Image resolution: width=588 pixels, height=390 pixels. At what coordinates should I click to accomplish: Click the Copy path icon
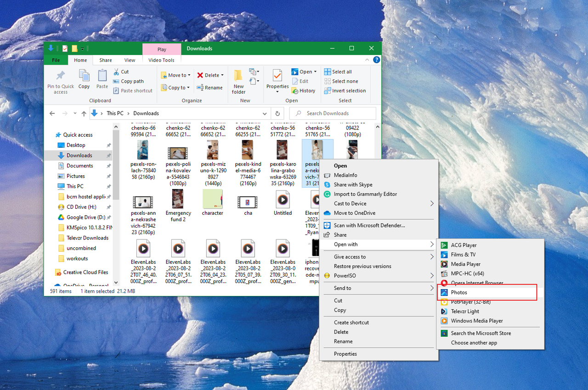click(117, 81)
